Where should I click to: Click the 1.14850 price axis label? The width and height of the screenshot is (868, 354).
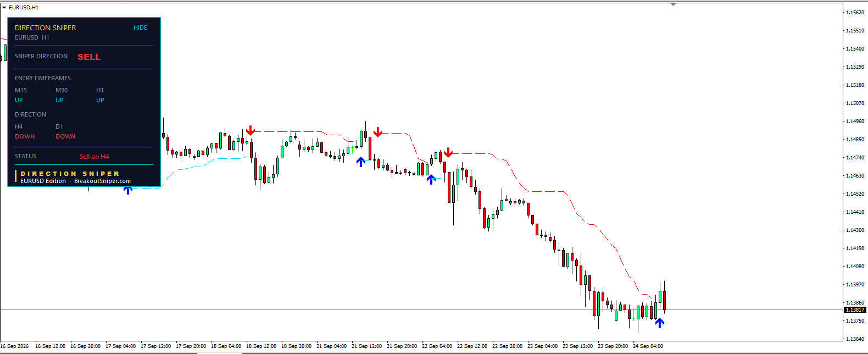855,139
